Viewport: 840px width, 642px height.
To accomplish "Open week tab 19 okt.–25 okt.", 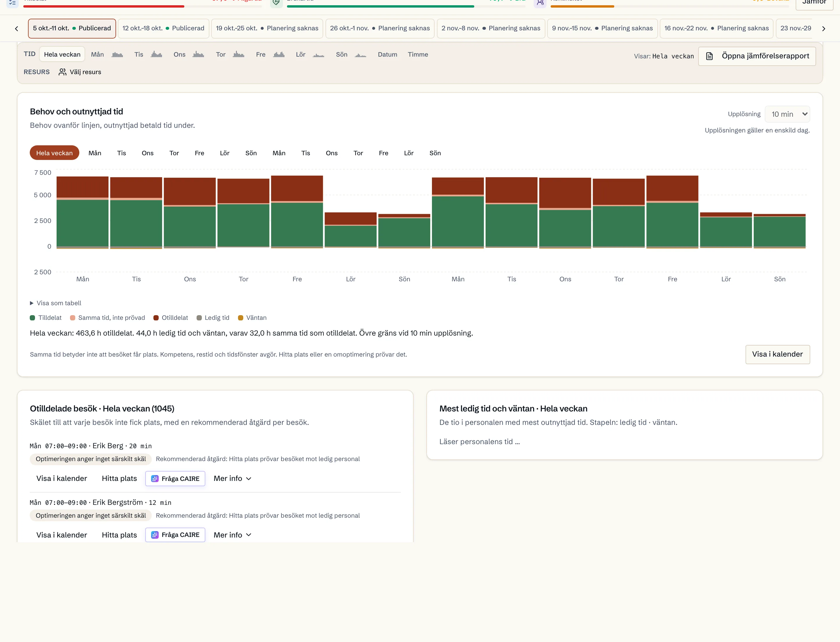I will point(267,28).
